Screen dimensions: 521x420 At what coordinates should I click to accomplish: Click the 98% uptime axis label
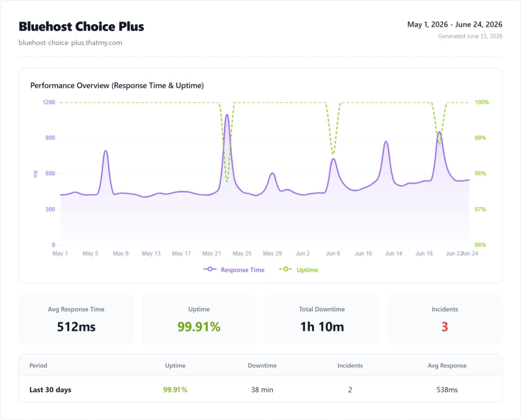tap(480, 173)
